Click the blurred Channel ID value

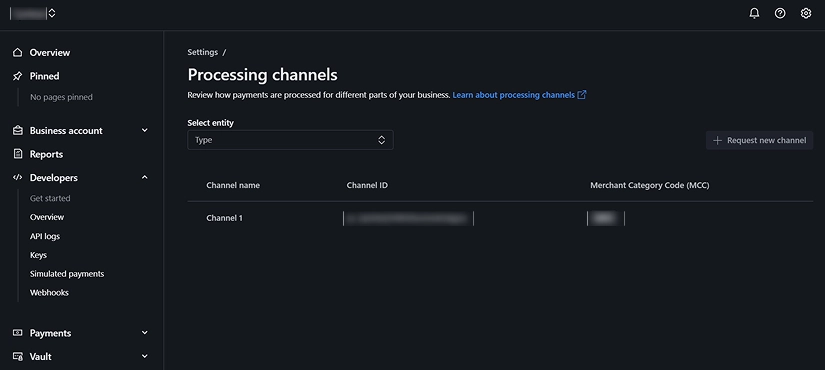(408, 218)
